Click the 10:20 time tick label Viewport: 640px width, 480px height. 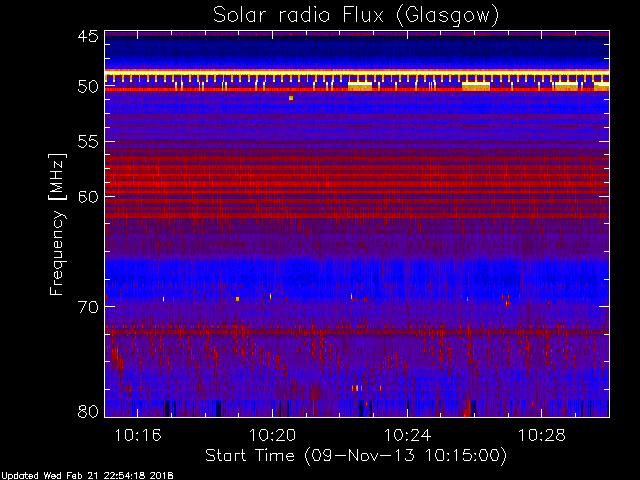click(x=272, y=436)
